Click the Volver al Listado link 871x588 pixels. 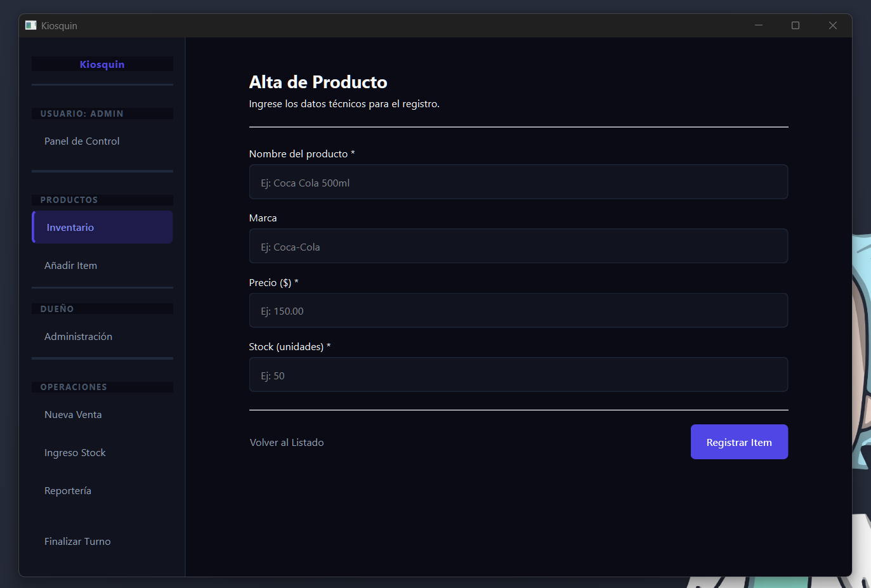(287, 442)
